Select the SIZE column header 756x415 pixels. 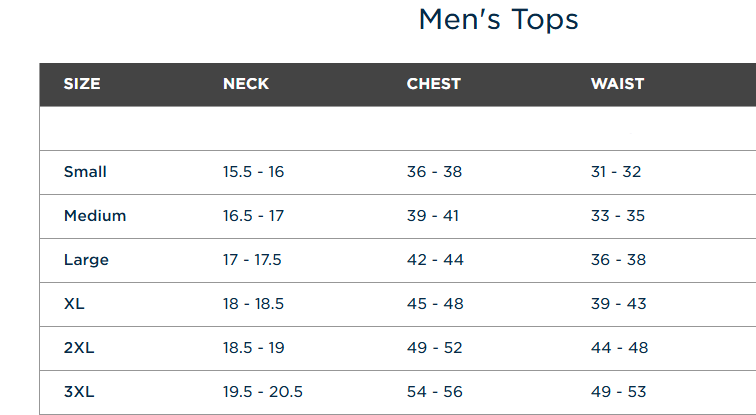click(82, 84)
